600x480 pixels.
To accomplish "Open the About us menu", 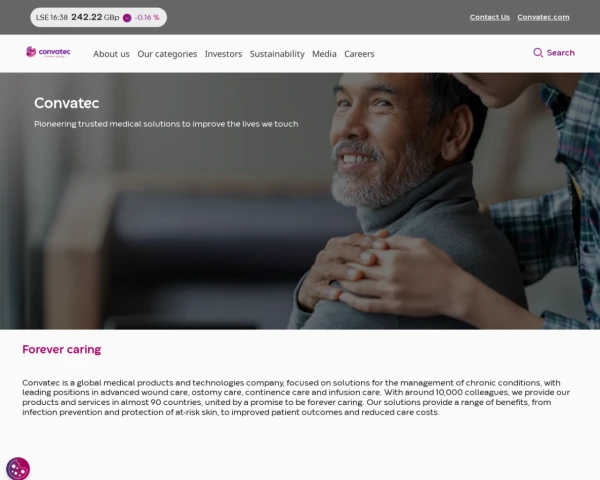I will pos(111,54).
